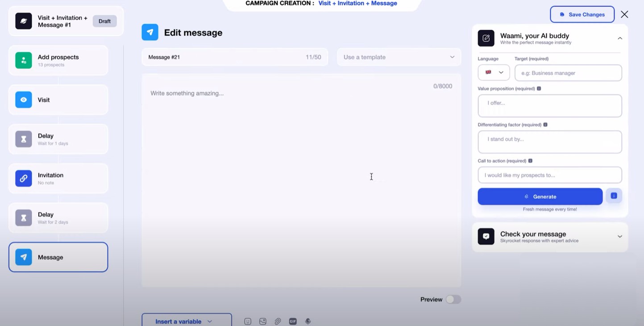Enable the Preview toggle
Screen dimensions: 644x326
point(453,299)
